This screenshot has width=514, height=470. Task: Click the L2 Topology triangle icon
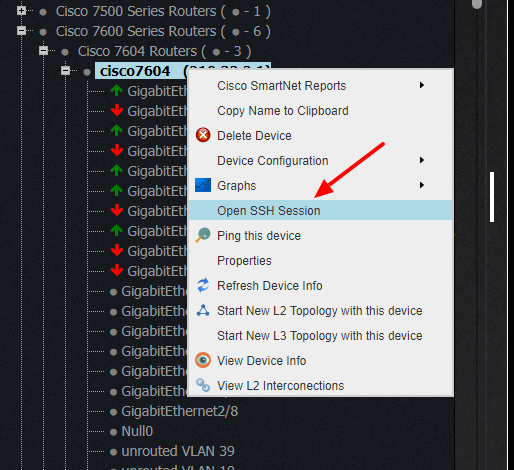(x=203, y=310)
